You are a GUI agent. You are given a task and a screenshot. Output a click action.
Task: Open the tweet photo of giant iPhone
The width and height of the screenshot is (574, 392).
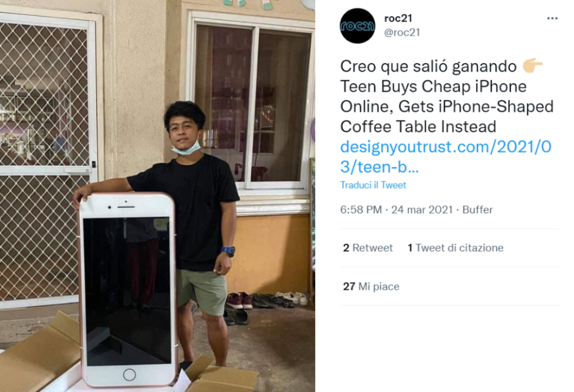[x=157, y=196]
